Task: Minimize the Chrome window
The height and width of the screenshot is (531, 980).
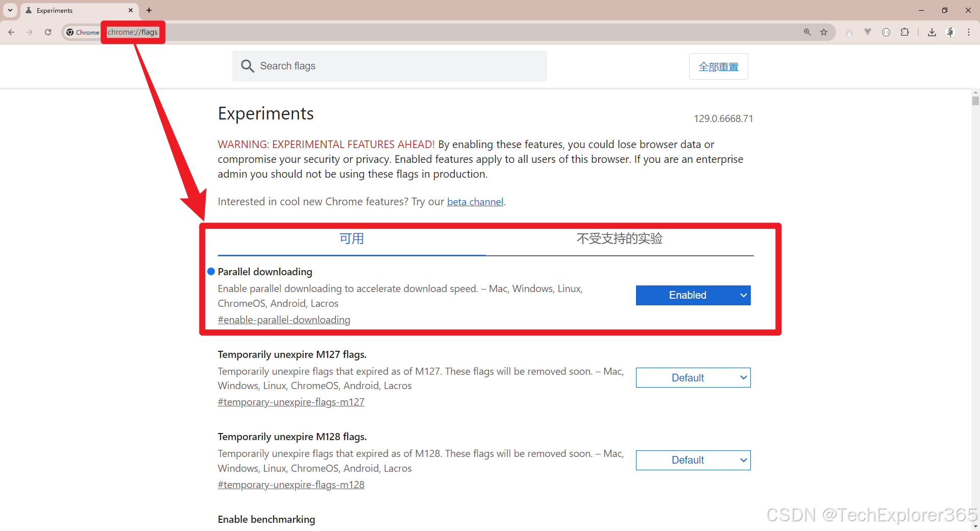Action: (x=921, y=10)
